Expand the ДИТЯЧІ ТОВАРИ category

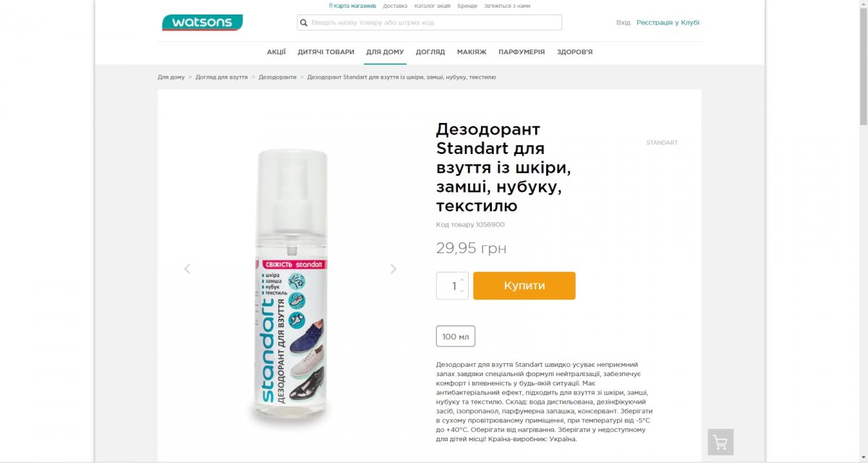tap(326, 52)
